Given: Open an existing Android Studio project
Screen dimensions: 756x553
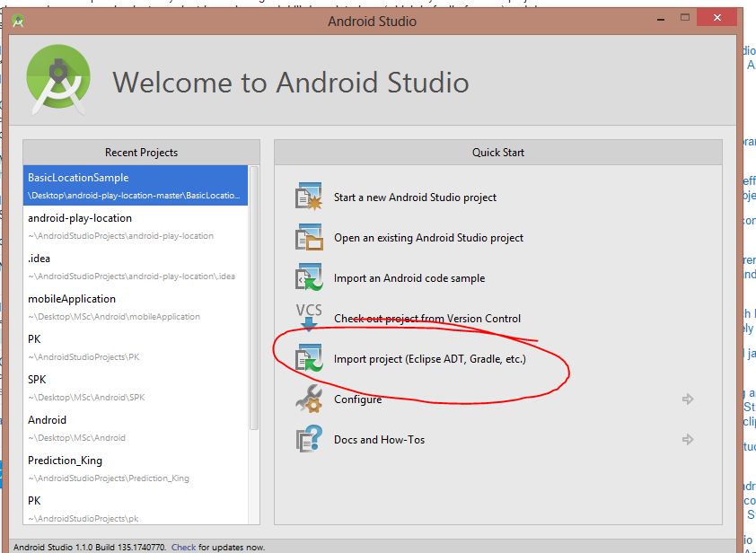Looking at the screenshot, I should pyautogui.click(x=428, y=238).
